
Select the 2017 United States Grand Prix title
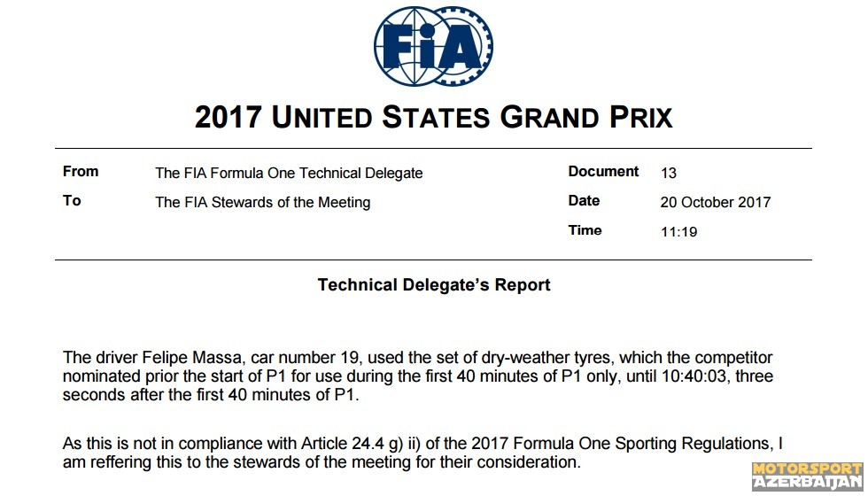433,117
